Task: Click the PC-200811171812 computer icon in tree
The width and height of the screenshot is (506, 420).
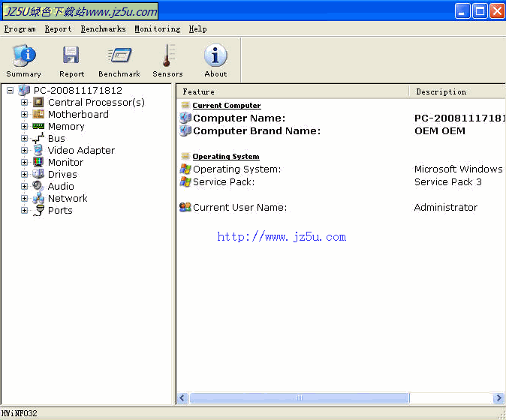Action: [x=24, y=90]
